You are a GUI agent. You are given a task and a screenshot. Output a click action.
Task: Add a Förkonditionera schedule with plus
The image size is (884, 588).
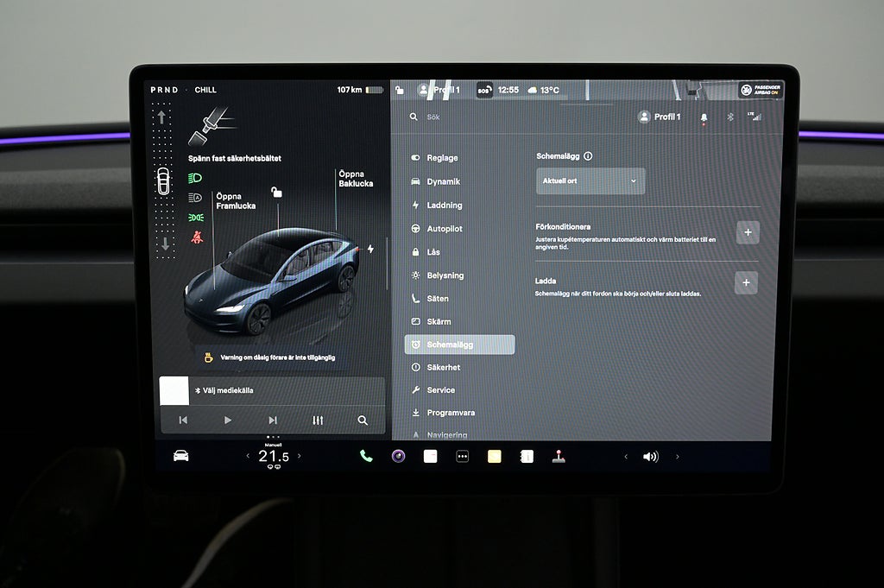[x=747, y=232]
